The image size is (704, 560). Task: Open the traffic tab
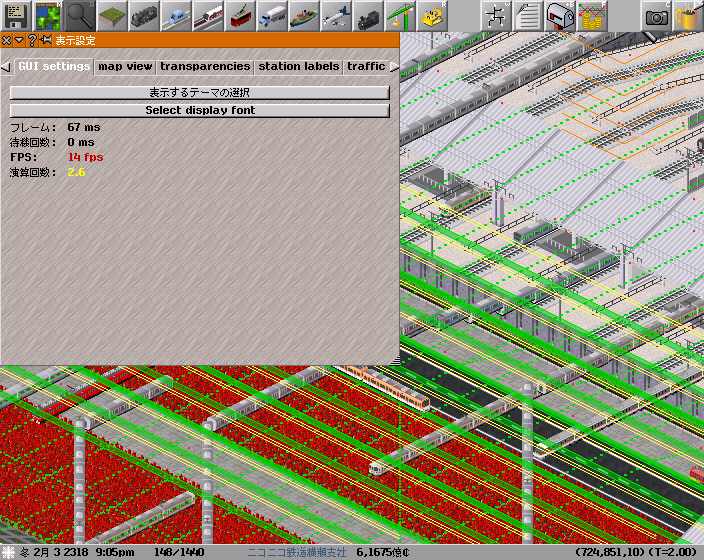(366, 66)
